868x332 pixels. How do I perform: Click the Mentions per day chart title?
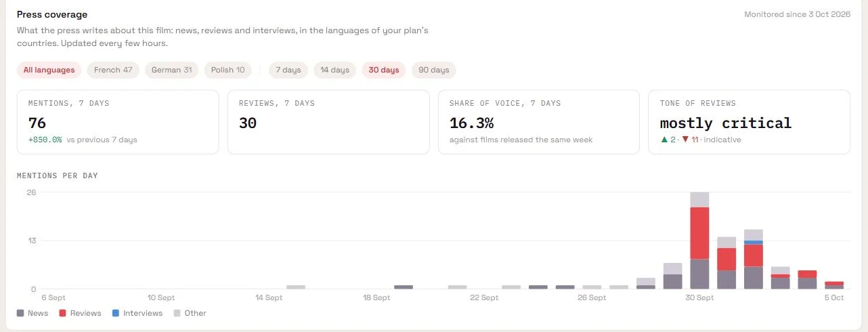(58, 175)
